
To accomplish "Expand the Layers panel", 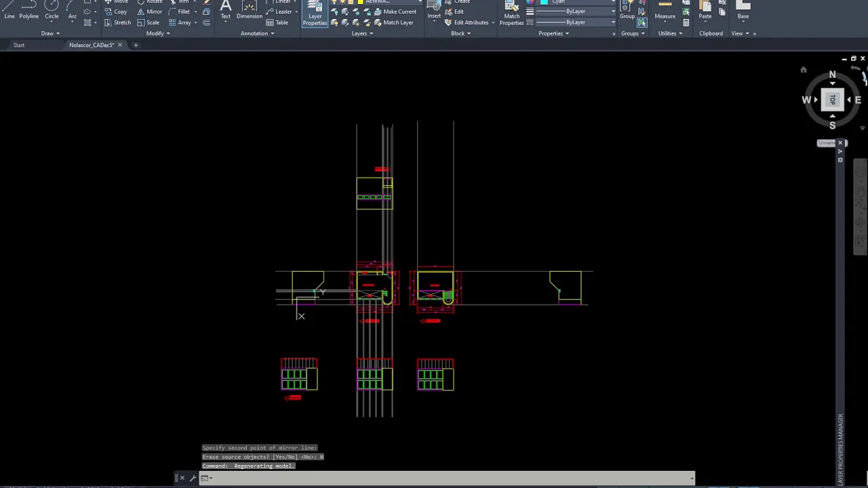I will click(362, 33).
